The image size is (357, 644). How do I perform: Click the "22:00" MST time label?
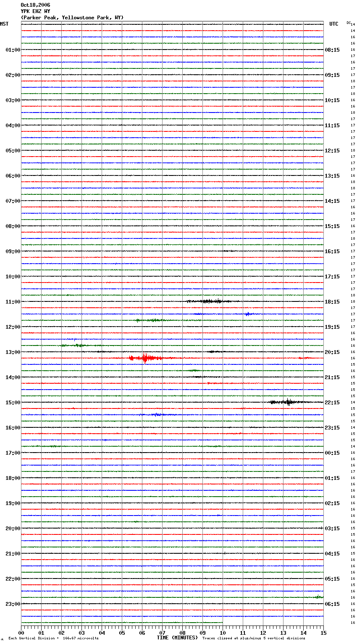[13, 579]
